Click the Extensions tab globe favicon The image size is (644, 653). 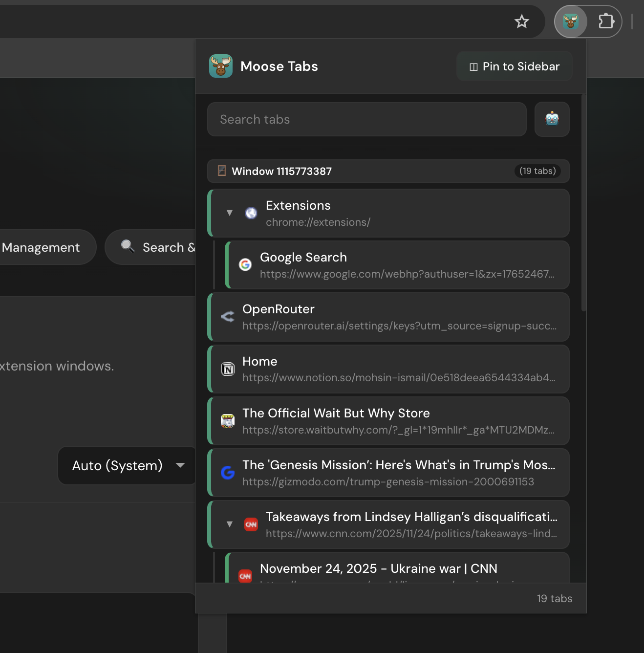coord(251,213)
